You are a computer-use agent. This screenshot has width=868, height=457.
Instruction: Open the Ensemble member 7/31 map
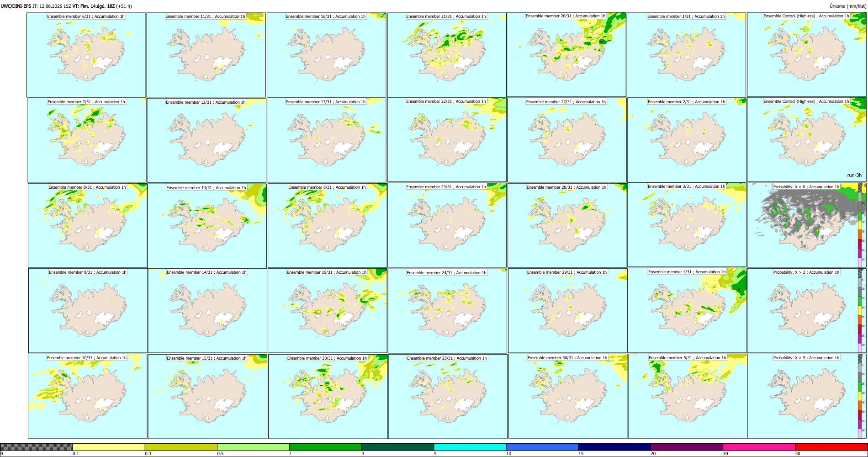(87, 140)
